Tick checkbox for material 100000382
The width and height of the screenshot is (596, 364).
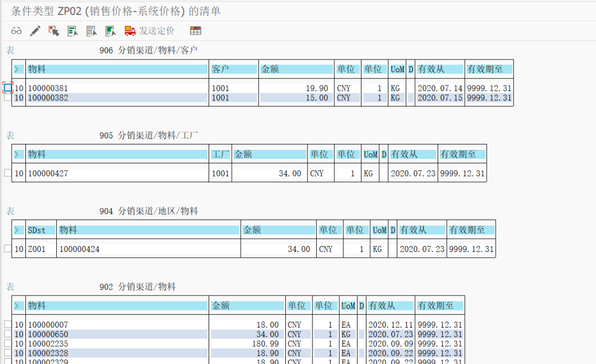(x=8, y=97)
